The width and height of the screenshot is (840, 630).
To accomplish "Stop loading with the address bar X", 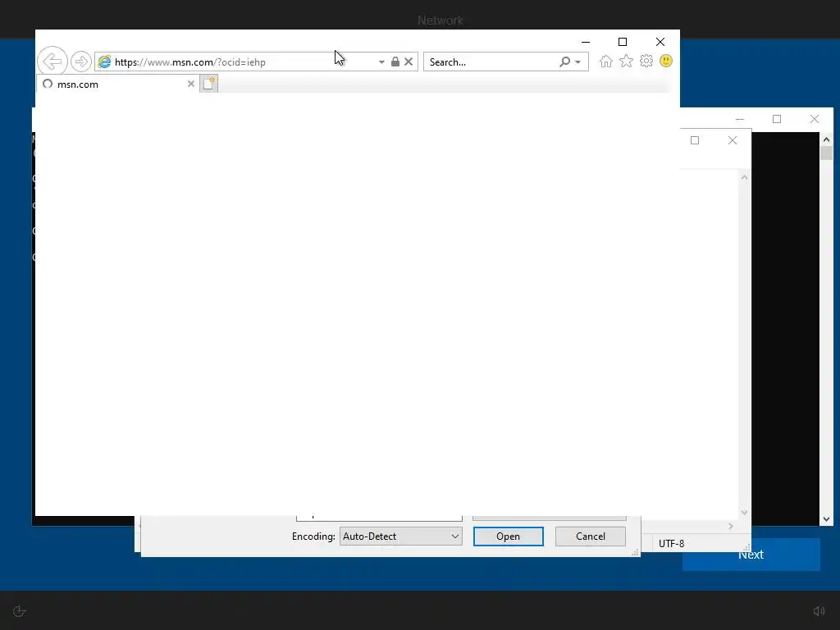I will pos(409,62).
